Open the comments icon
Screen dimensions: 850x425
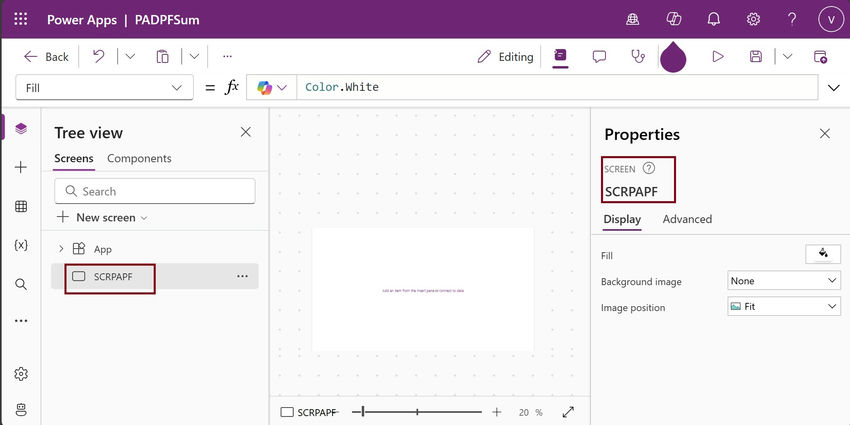pos(599,56)
